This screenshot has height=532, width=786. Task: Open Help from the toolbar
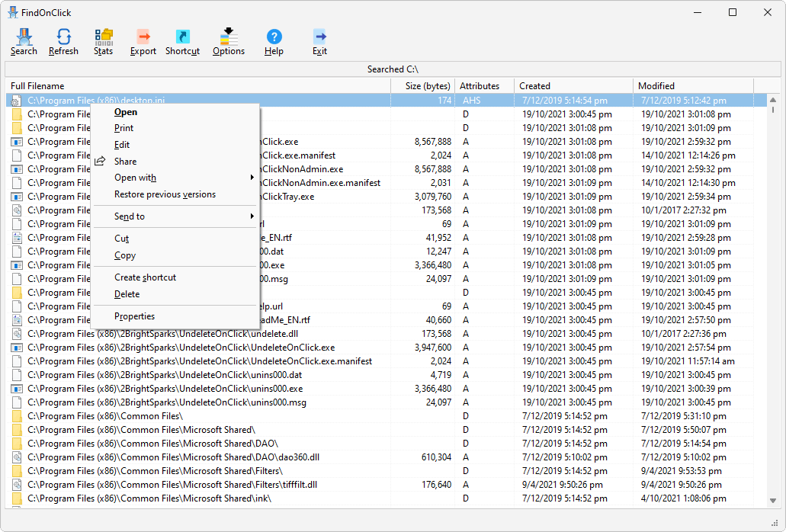coord(274,41)
